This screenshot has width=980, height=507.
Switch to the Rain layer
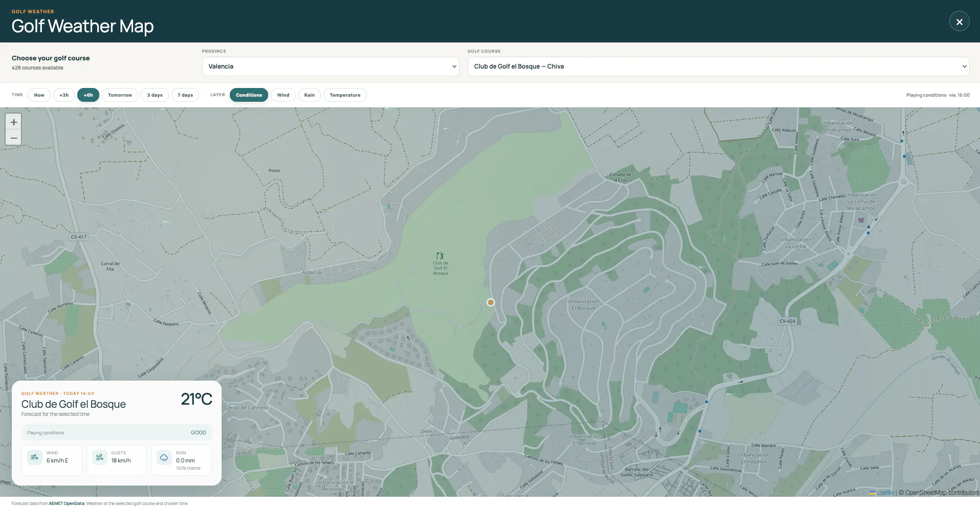[x=310, y=95]
